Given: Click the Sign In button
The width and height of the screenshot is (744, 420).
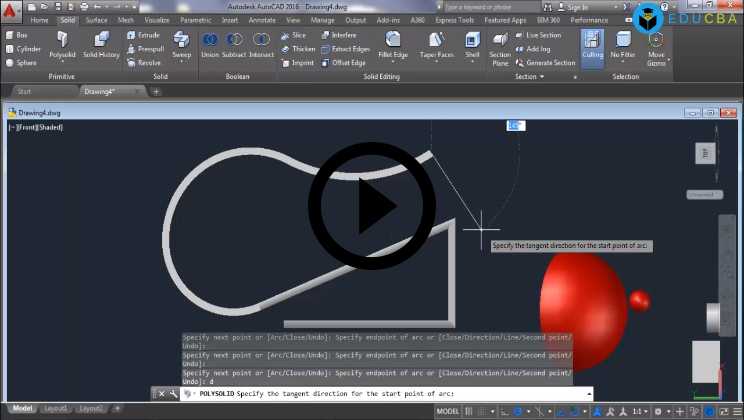Looking at the screenshot, I should (x=579, y=6).
